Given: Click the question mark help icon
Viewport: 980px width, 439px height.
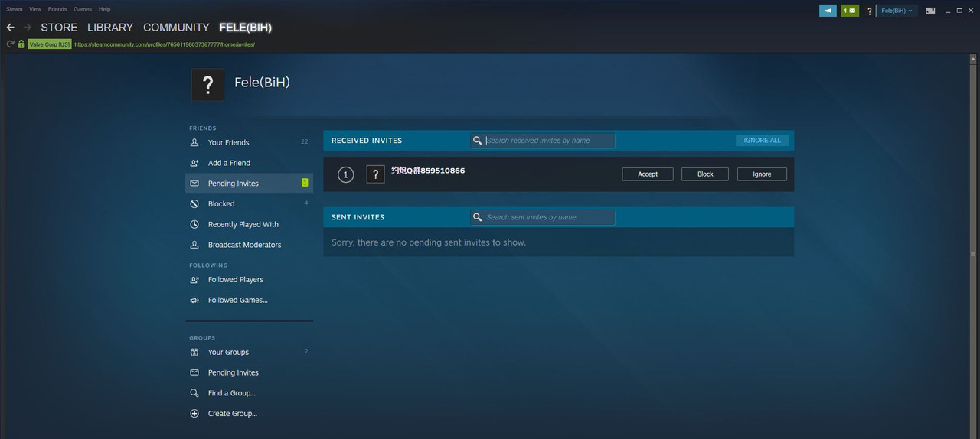Looking at the screenshot, I should pos(870,11).
